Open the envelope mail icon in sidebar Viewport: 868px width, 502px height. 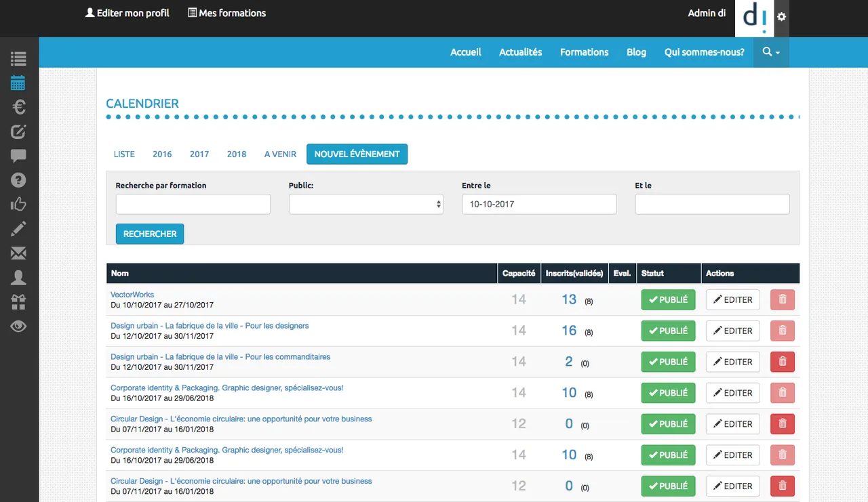pos(18,253)
